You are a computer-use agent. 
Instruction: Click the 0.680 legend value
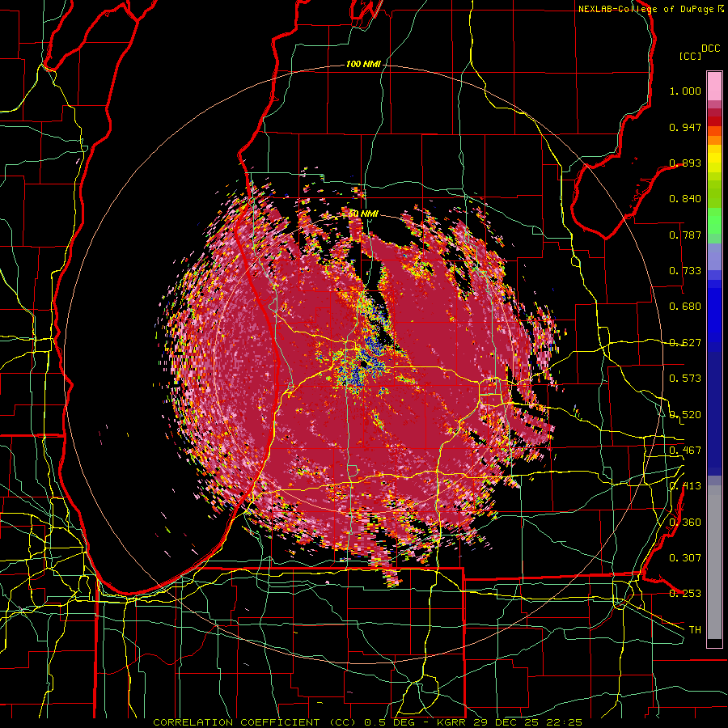click(685, 307)
